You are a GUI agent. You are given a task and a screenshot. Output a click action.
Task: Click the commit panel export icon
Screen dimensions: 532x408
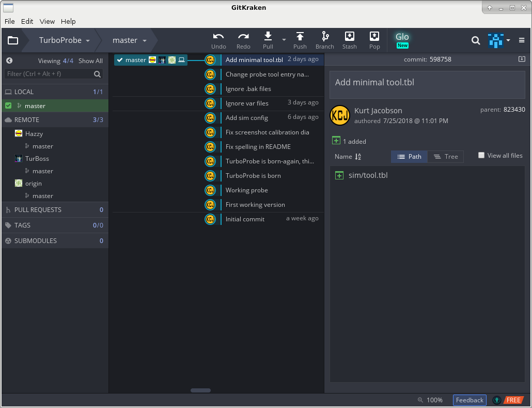coord(522,59)
